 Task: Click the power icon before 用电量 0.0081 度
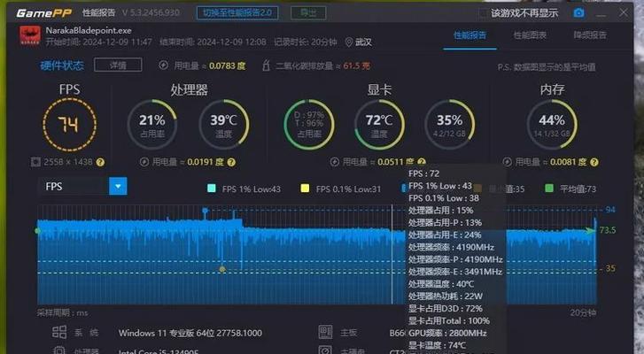(508, 162)
